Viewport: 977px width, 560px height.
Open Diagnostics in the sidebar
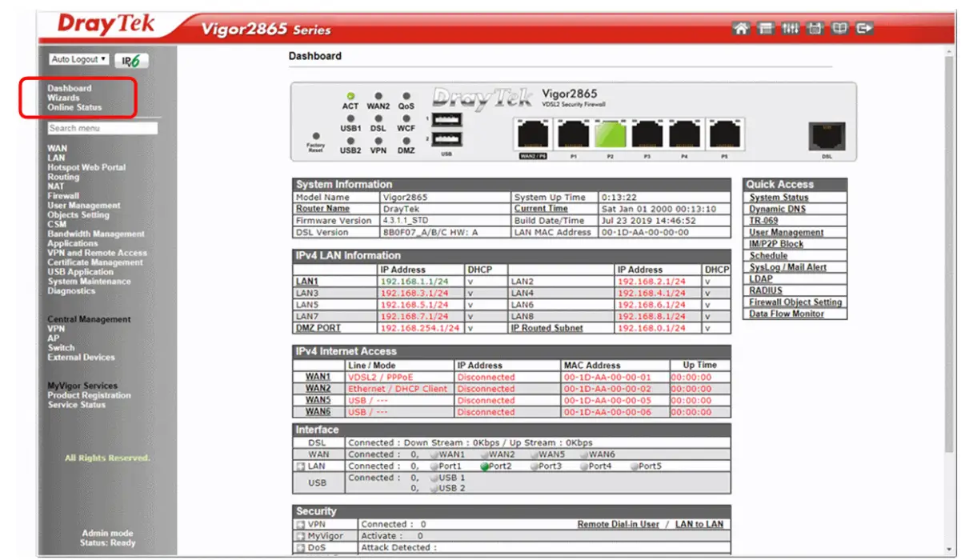[71, 291]
